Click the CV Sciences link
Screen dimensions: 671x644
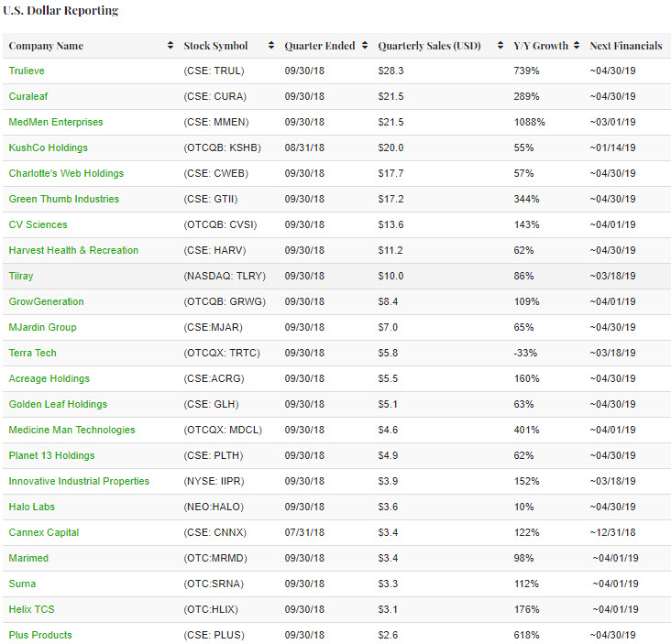click(x=38, y=224)
